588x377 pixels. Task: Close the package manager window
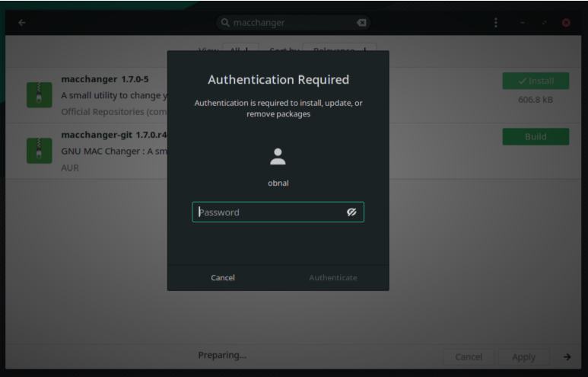tap(566, 23)
